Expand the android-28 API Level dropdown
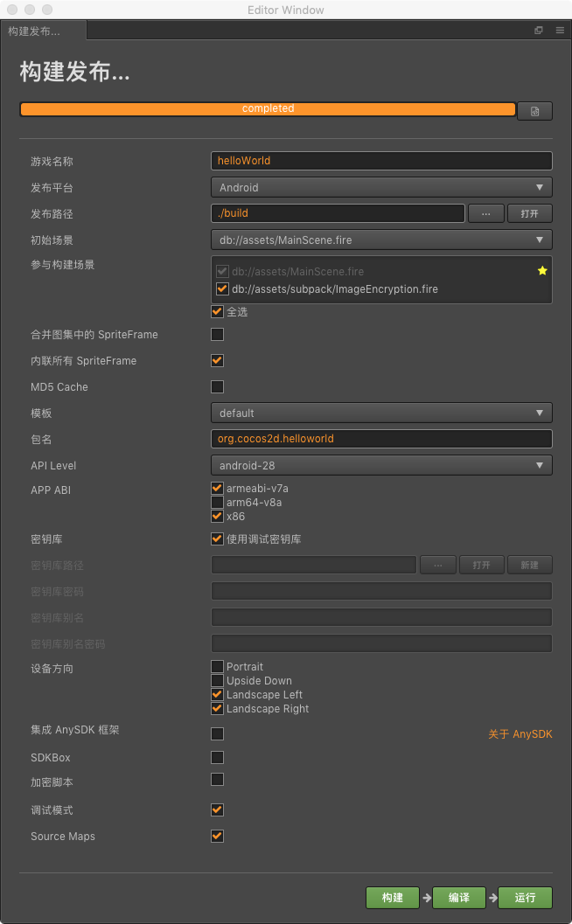 click(381, 465)
